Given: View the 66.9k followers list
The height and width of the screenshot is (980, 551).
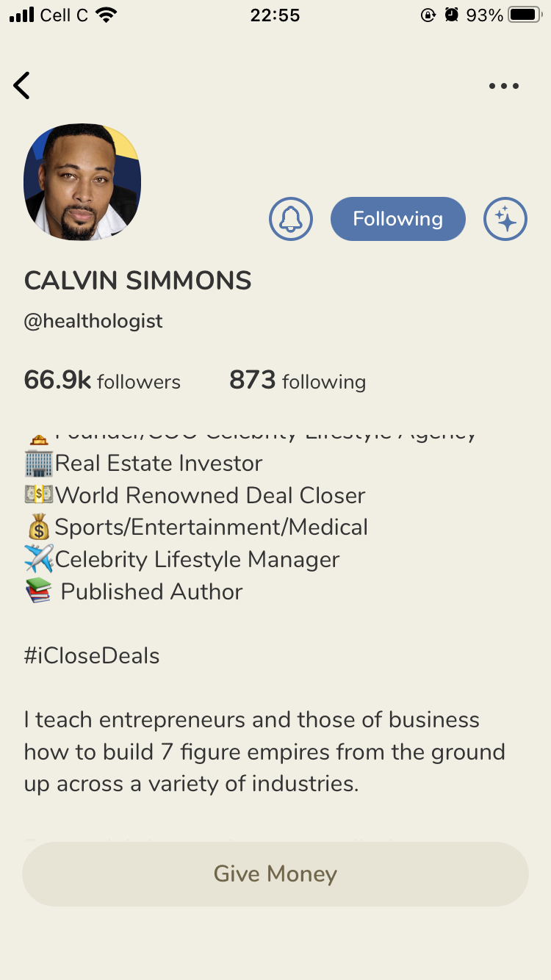Looking at the screenshot, I should [102, 381].
